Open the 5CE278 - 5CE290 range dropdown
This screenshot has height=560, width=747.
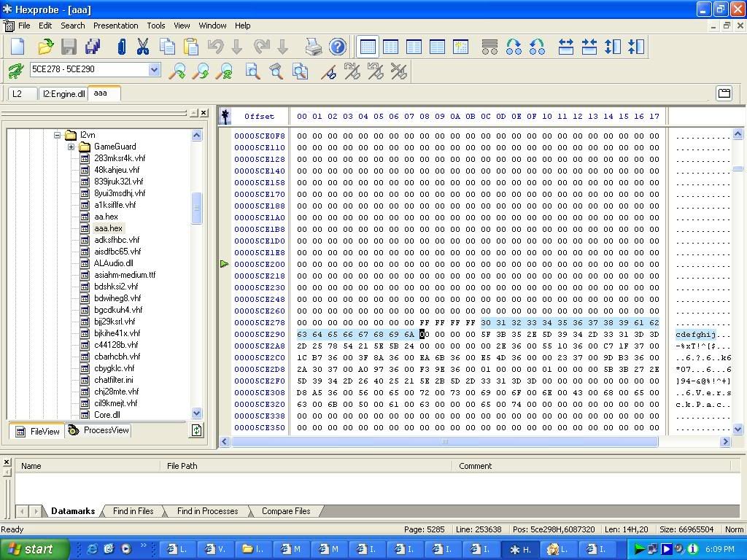click(x=154, y=70)
